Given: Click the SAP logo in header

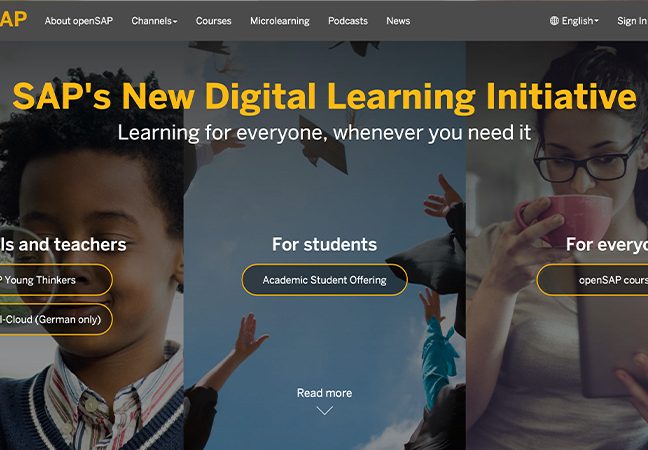Looking at the screenshot, I should 13,19.
